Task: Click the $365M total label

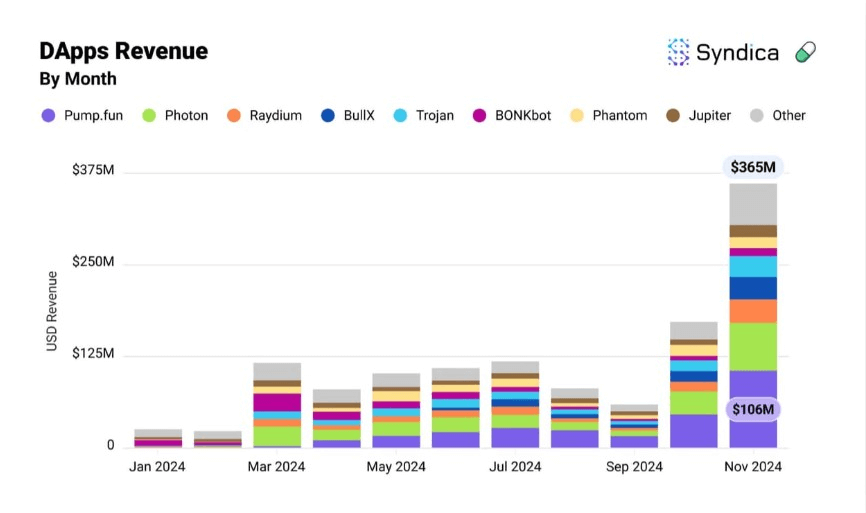Action: 753,167
